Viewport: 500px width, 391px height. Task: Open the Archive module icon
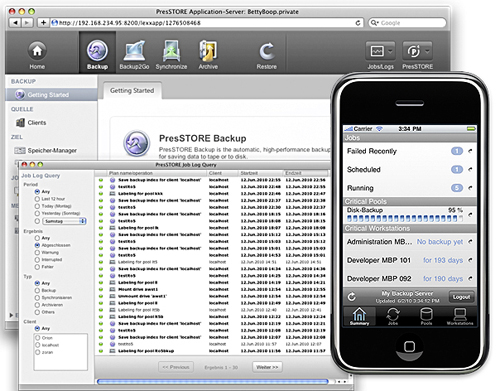pos(208,55)
